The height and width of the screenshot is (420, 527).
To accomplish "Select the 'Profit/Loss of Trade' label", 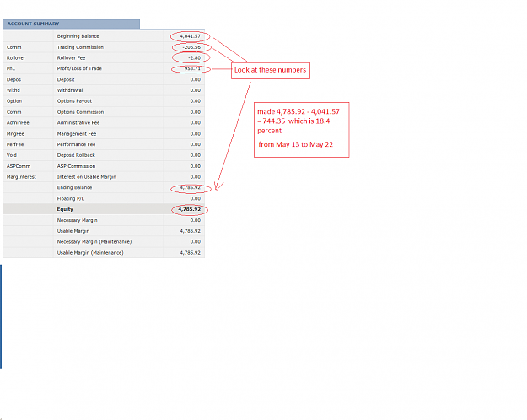I will point(79,68).
